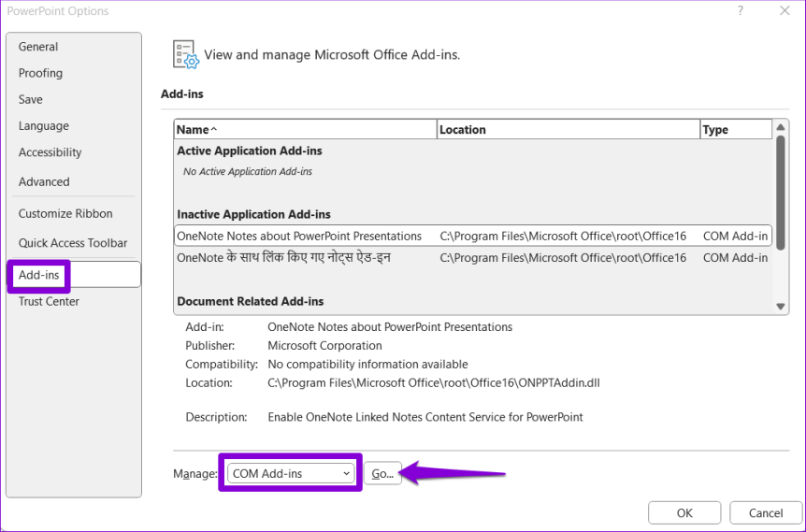Click the Help question mark icon
This screenshot has width=806, height=532.
coord(740,11)
